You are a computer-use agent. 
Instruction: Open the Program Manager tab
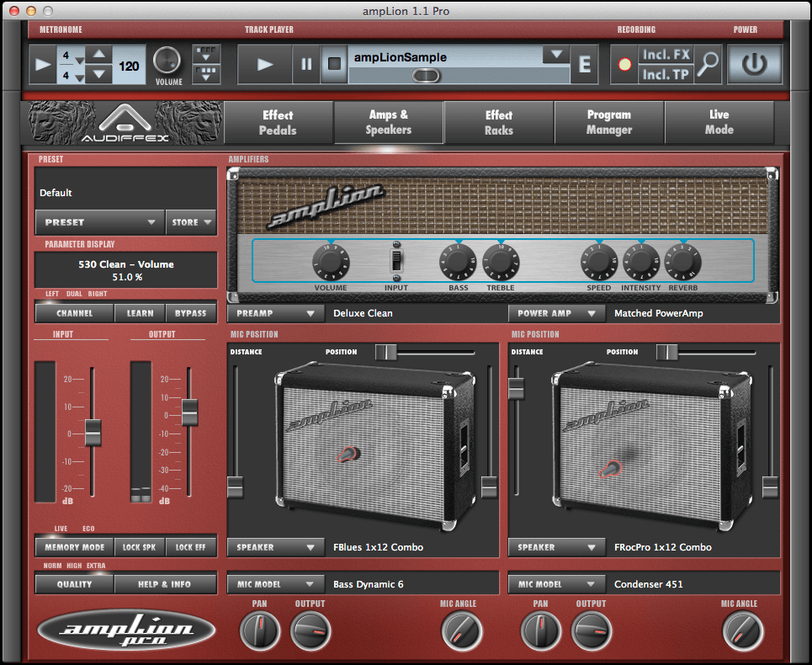608,122
